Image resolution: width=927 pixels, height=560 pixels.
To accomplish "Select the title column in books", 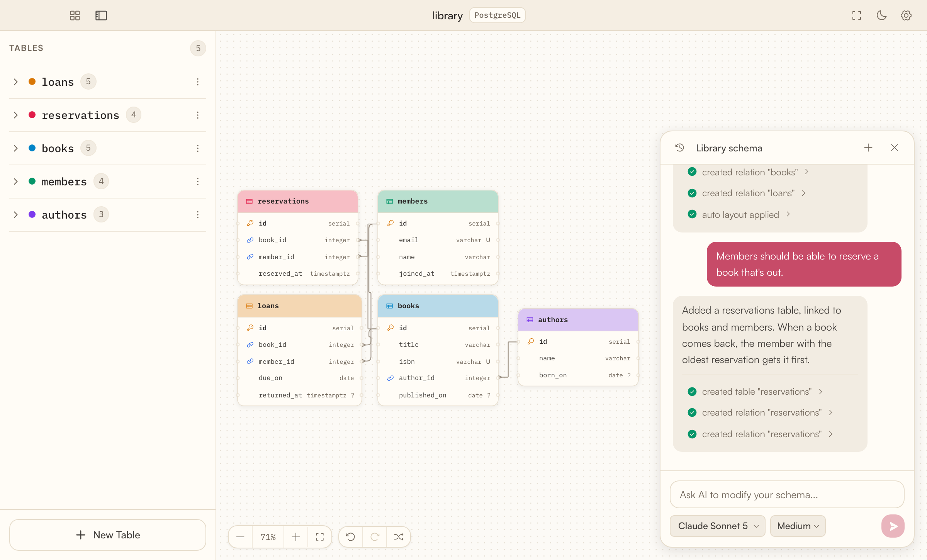I will (x=438, y=344).
